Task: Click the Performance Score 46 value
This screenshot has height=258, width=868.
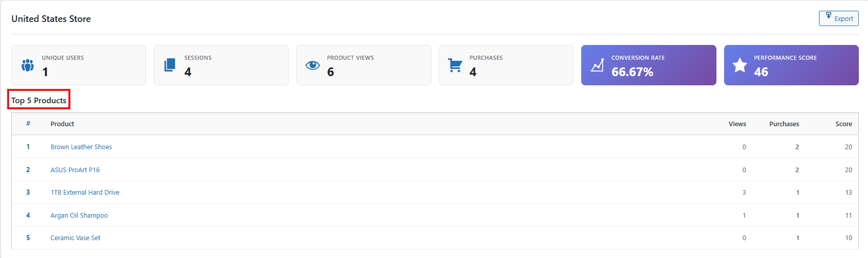Action: point(761,72)
